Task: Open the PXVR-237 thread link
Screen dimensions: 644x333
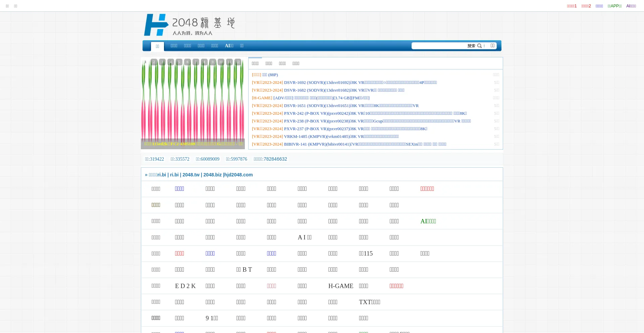Action: (356, 129)
